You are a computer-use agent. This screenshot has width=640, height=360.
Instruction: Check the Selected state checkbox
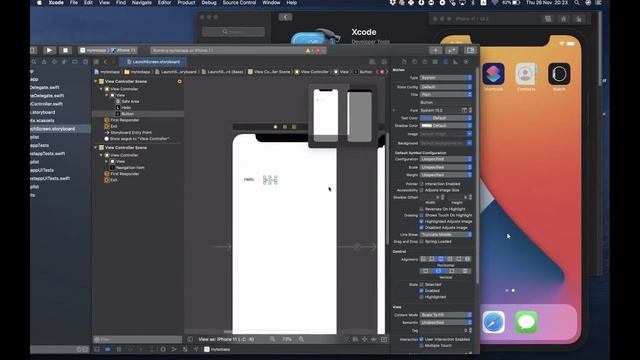point(422,284)
